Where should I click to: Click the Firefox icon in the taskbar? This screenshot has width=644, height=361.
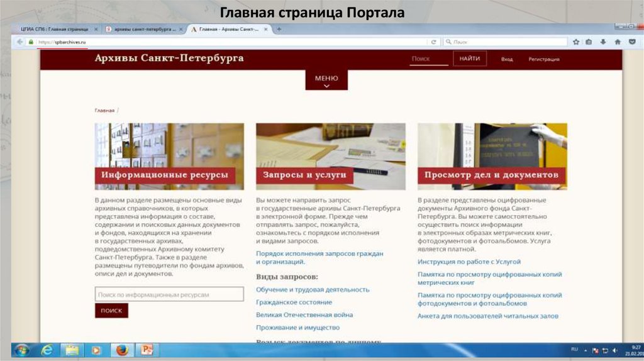pos(121,350)
